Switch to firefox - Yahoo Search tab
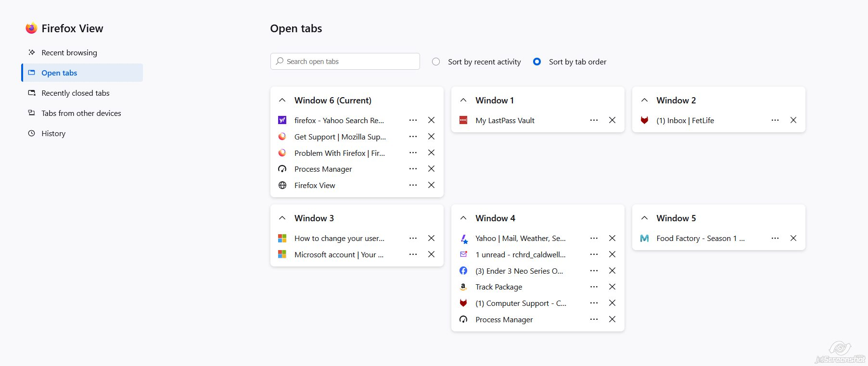868x366 pixels. [339, 120]
